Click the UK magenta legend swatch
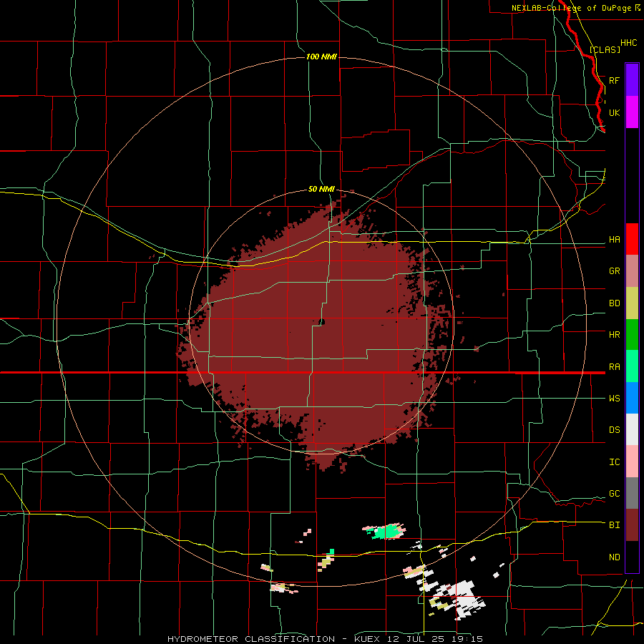This screenshot has width=644, height=644. (632, 112)
